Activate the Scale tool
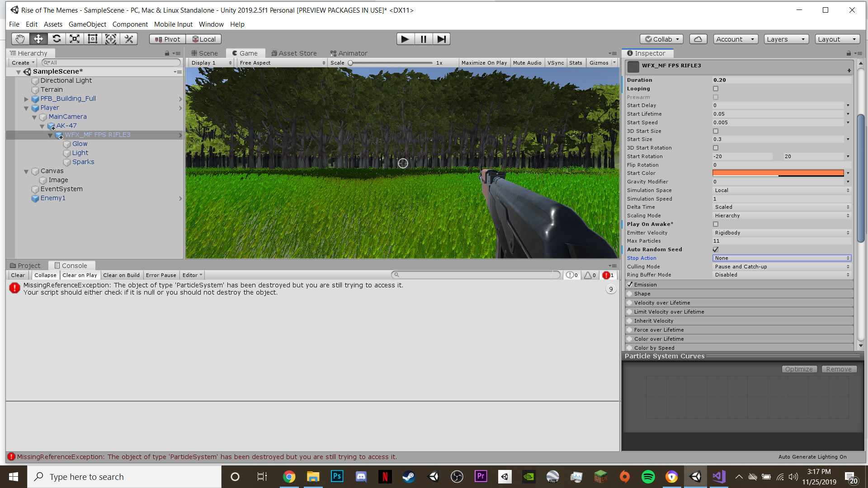Screen dimensions: 868x488 (74, 39)
